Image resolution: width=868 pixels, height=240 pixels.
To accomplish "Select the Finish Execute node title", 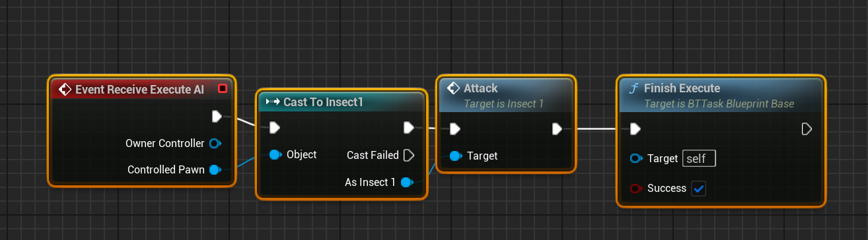I will [x=682, y=88].
